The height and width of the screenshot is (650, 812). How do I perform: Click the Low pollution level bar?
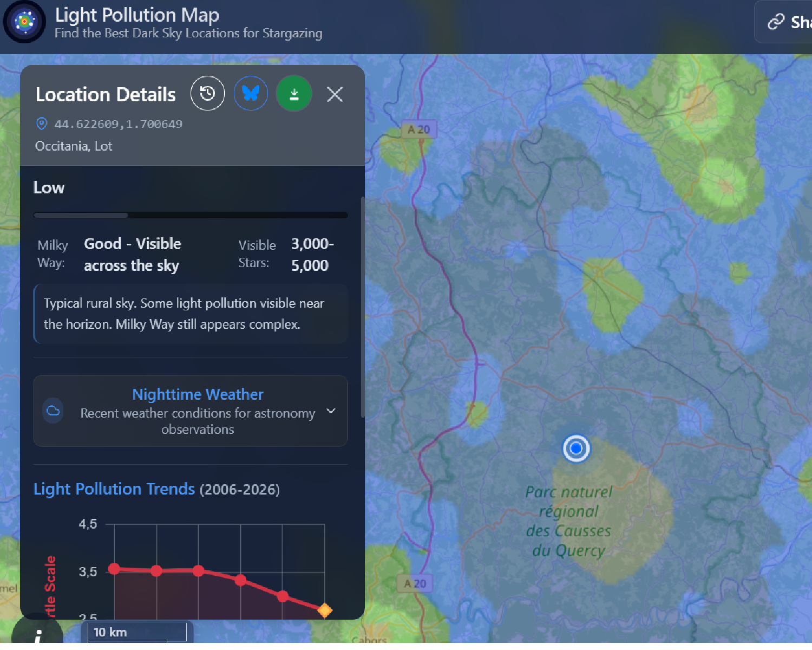pos(191,215)
